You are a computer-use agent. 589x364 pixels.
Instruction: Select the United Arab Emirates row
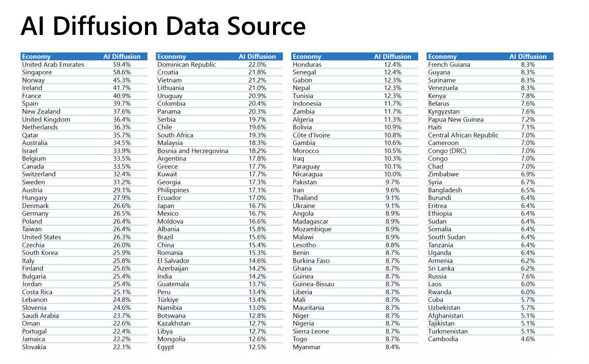[x=53, y=65]
